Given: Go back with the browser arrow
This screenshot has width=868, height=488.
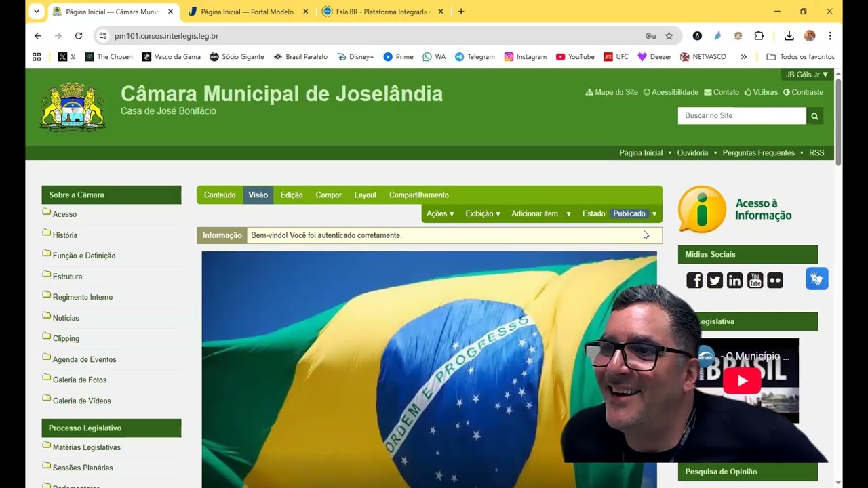Looking at the screenshot, I should (x=38, y=36).
